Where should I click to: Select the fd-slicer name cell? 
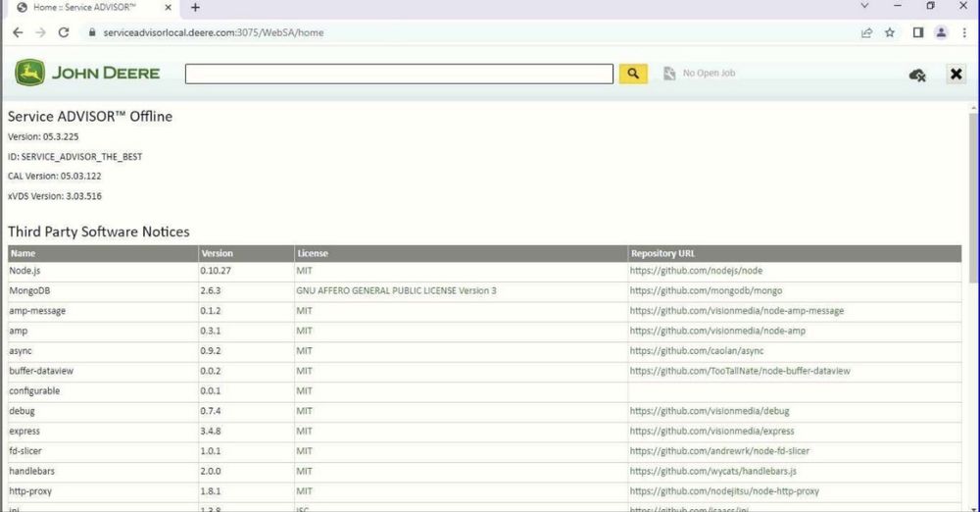(103, 451)
